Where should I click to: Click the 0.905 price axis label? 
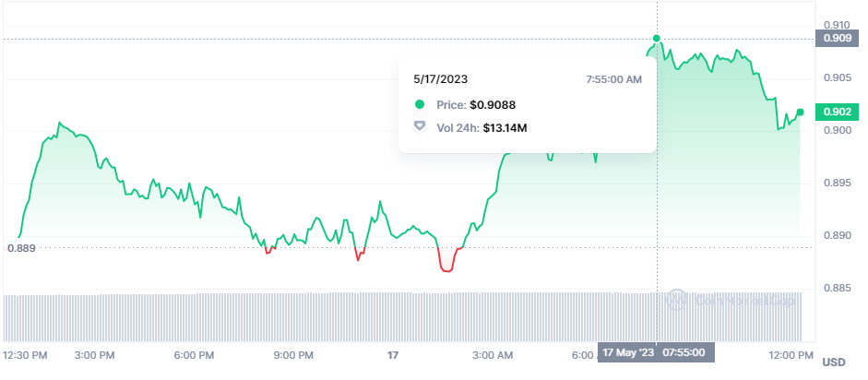tap(837, 77)
